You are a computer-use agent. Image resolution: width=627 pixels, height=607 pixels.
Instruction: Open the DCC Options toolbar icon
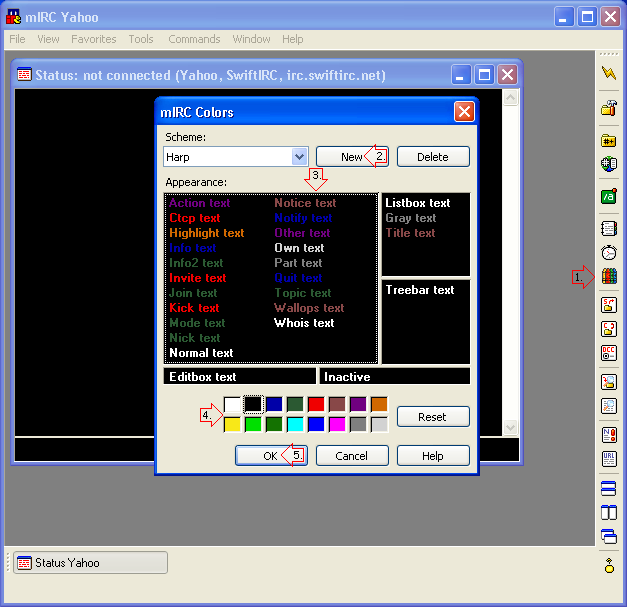click(609, 353)
